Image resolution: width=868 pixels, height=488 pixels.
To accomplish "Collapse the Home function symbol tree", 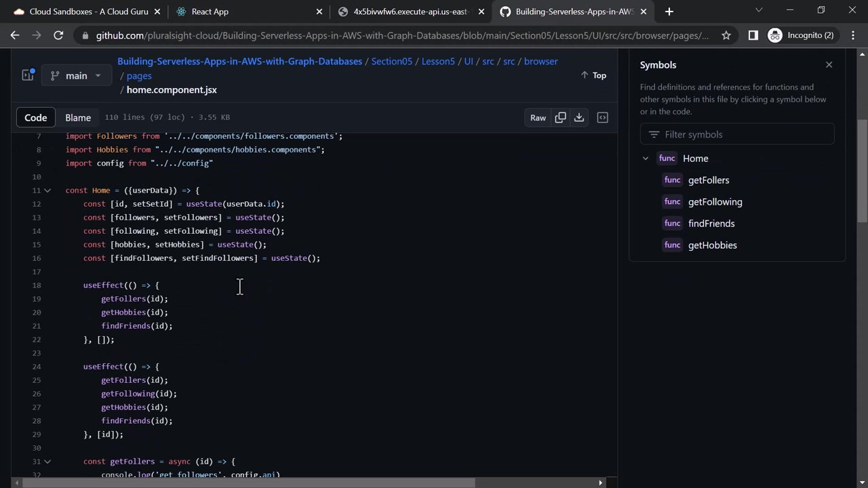I will coord(646,159).
